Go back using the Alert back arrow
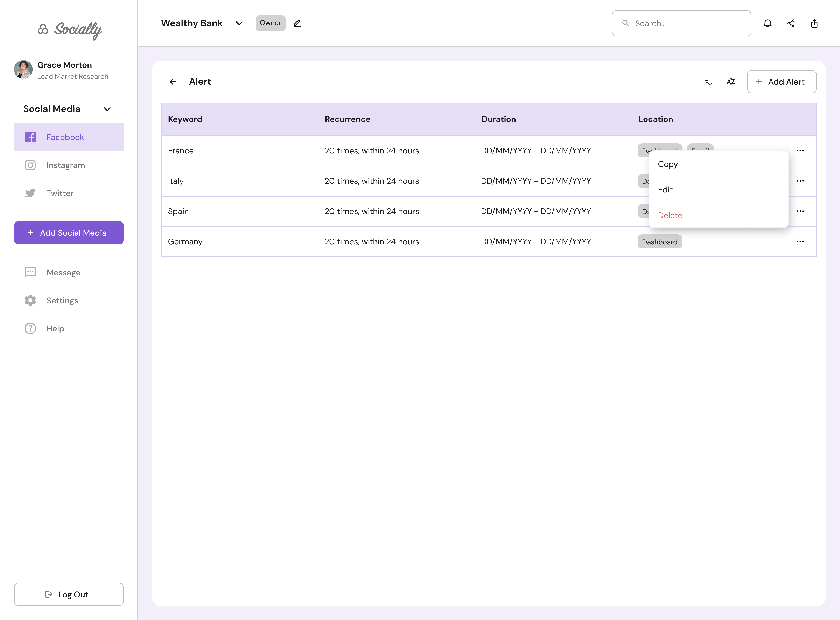This screenshot has height=620, width=840. tap(173, 82)
